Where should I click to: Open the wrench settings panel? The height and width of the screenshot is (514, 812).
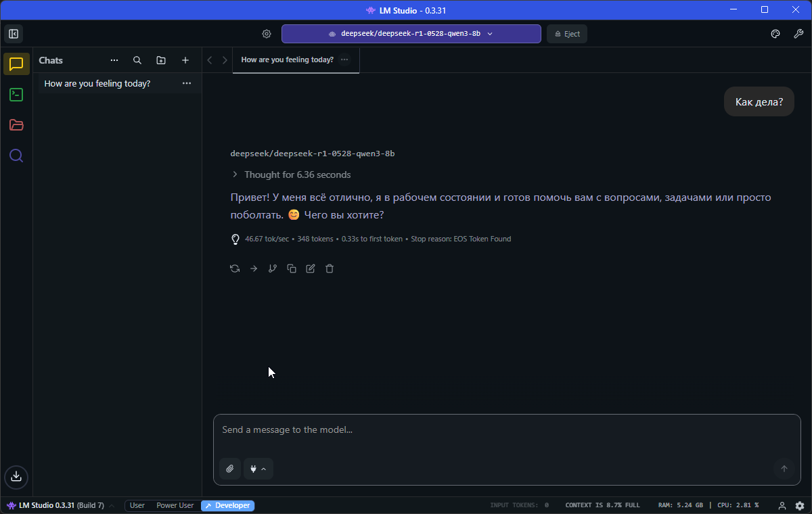[x=798, y=34]
